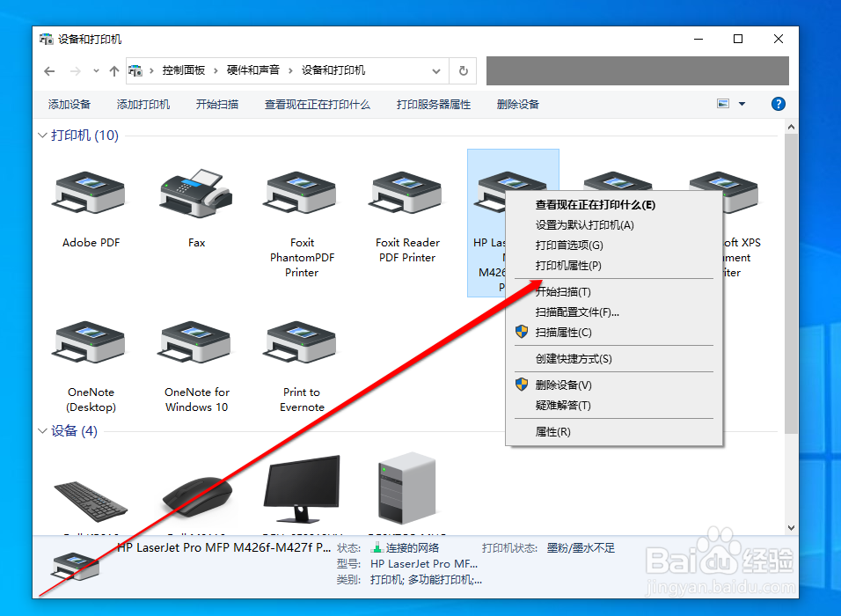Choose 设置为默认打印机(A) menu item
The width and height of the screenshot is (841, 616).
614,225
